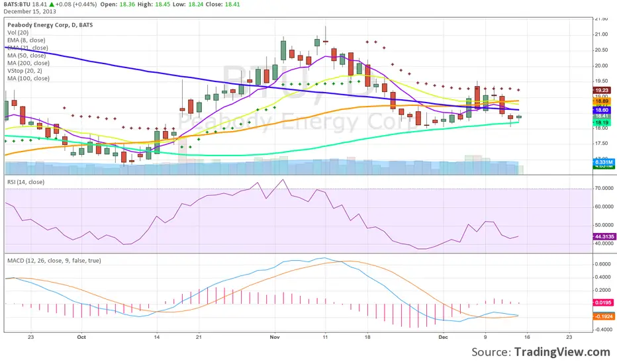Click the pink 0.0195 MACD histogram tag

[603, 302]
